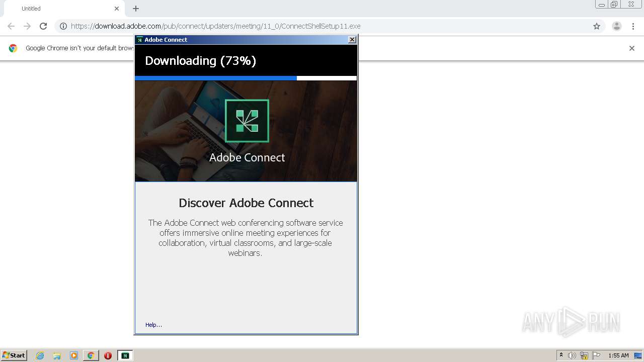Click the 1:55 AM clock
Viewport: 644px width, 362px height.
point(618,355)
